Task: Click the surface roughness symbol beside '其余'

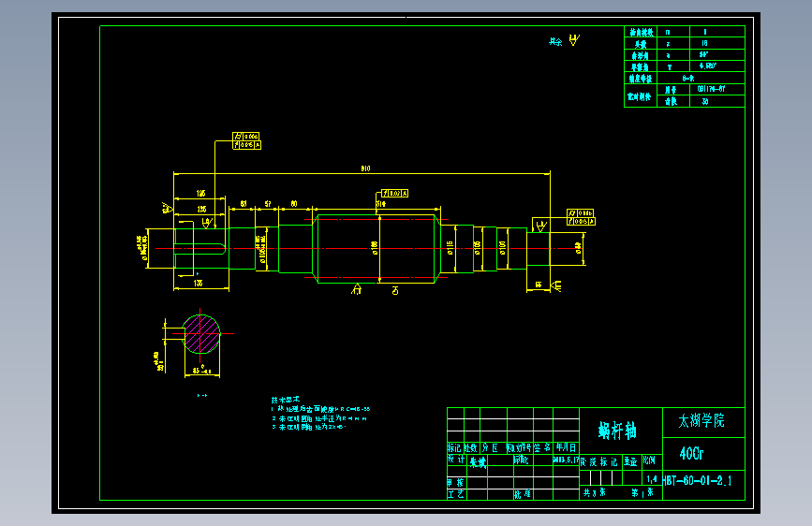Action: click(x=574, y=40)
